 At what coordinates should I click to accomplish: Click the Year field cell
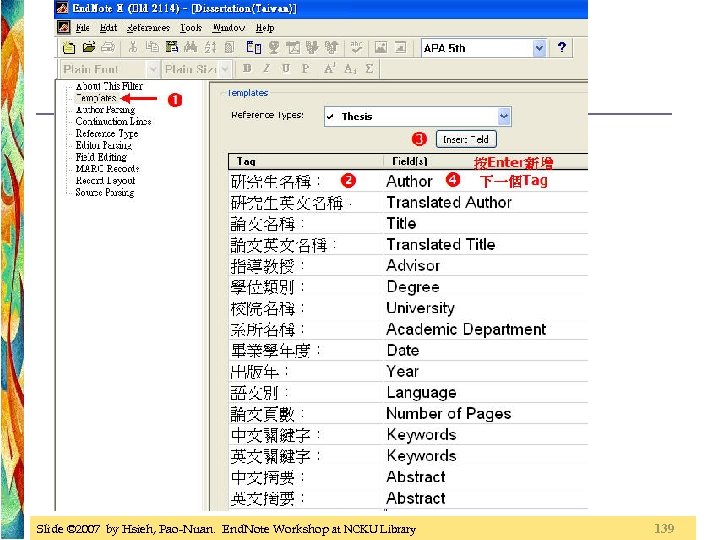pos(486,371)
